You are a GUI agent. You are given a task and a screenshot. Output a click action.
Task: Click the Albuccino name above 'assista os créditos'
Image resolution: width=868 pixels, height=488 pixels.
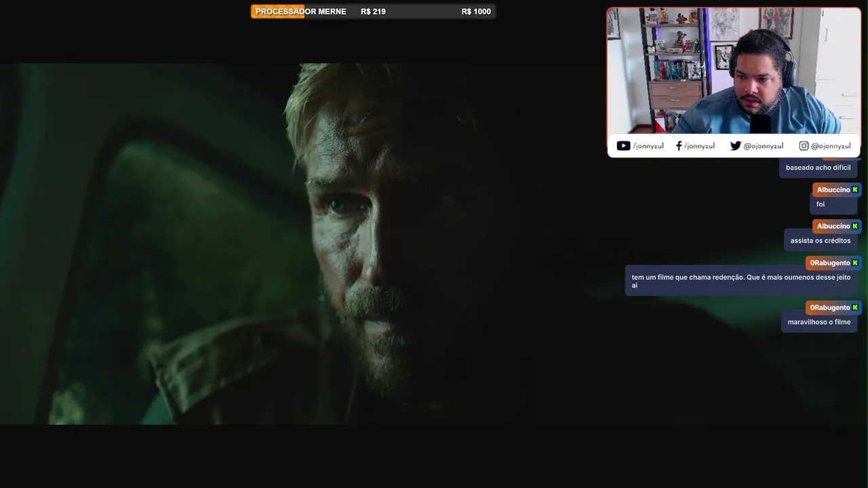pos(833,226)
